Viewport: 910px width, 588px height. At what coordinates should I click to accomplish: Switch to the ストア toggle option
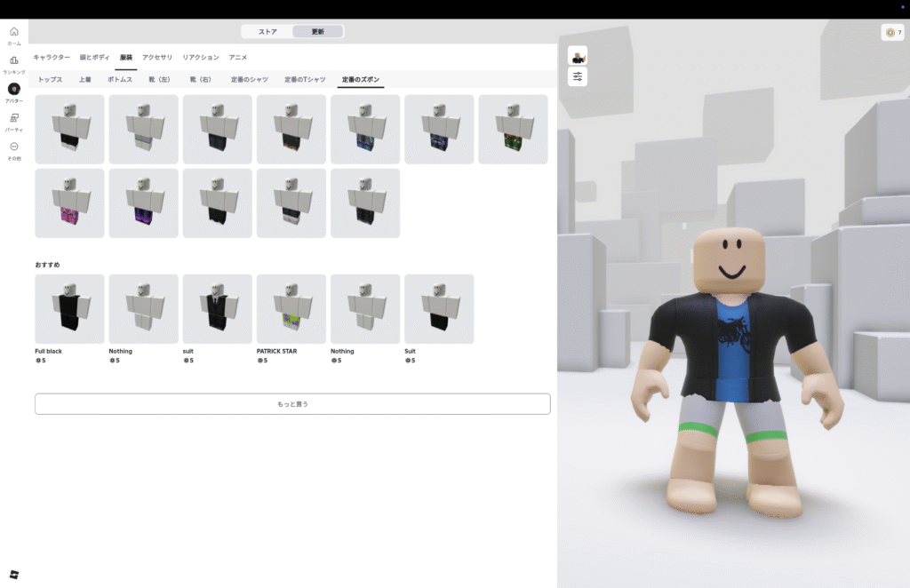267,31
